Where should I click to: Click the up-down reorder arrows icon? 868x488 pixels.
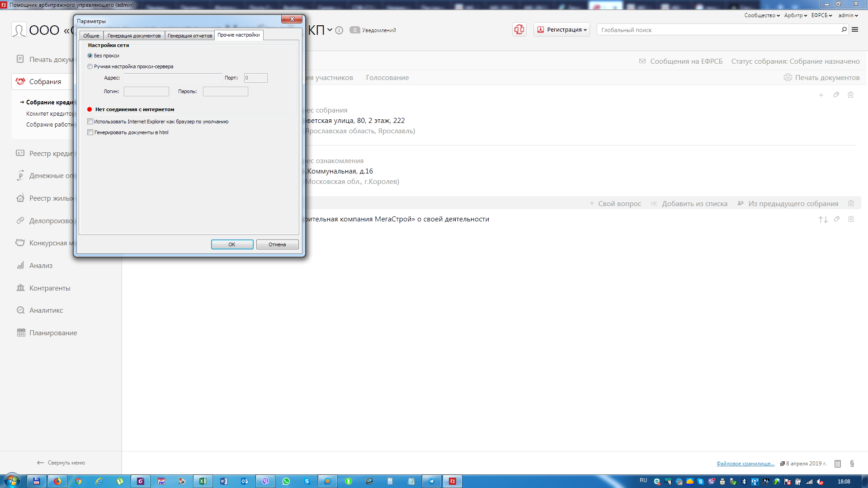pos(822,220)
